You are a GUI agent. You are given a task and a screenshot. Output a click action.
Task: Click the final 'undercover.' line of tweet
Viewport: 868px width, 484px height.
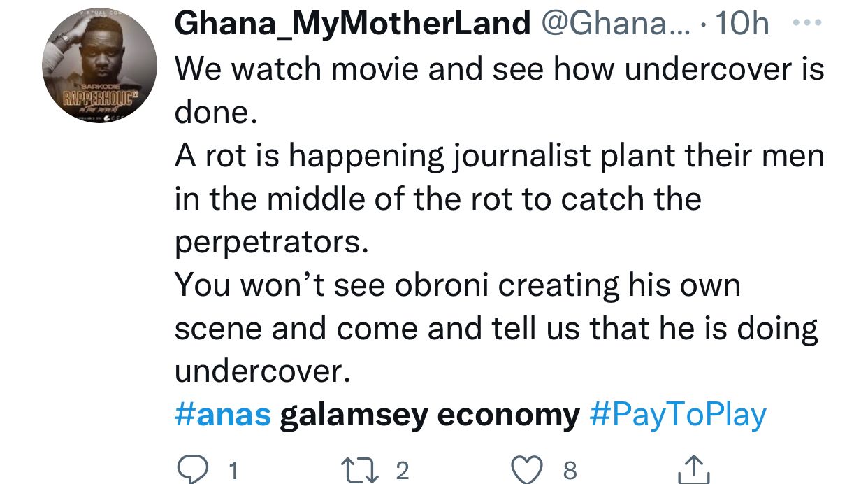(261, 372)
